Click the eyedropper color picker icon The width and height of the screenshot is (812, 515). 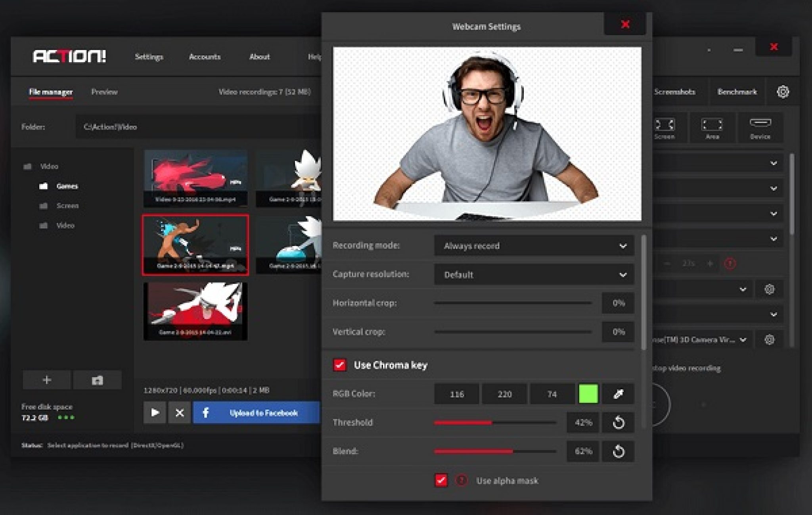(x=618, y=394)
